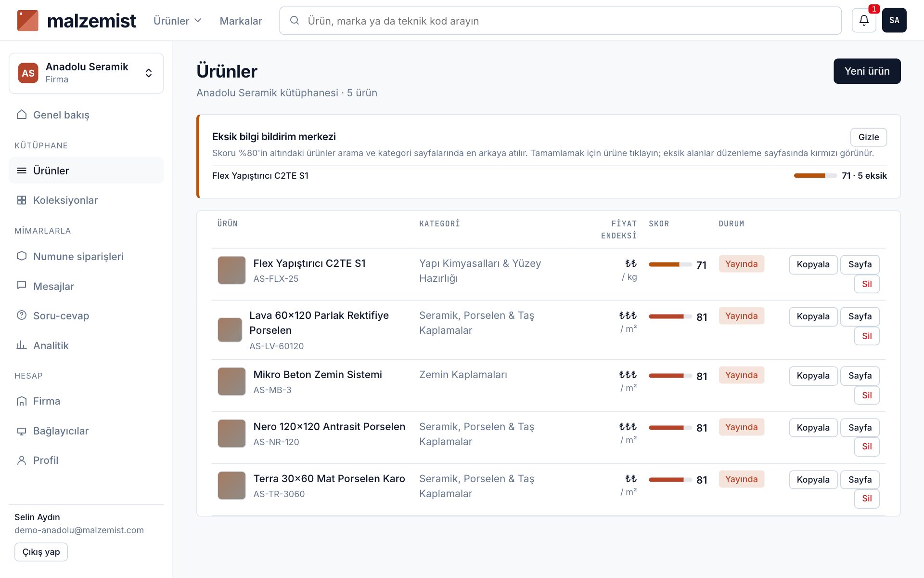Click Çıkış yap to log out
This screenshot has height=578, width=924.
click(41, 552)
